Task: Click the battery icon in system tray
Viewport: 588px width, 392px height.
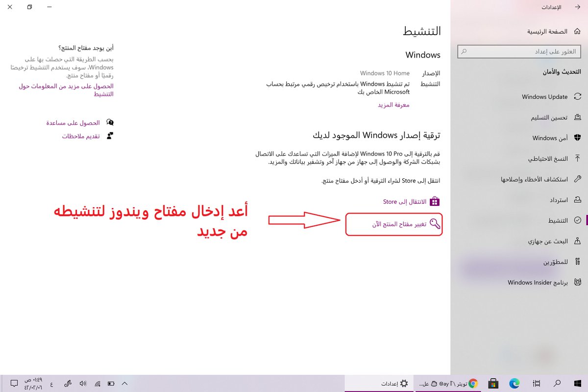Action: click(111, 383)
